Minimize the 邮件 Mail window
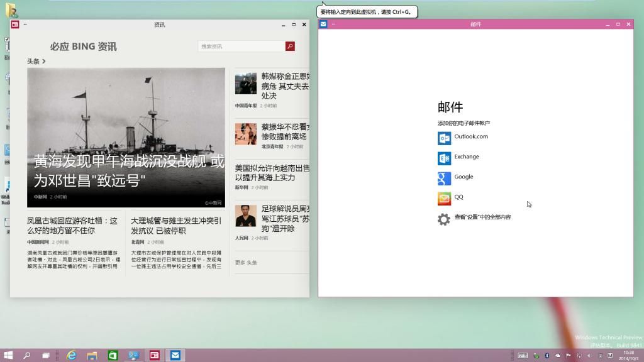 click(608, 25)
